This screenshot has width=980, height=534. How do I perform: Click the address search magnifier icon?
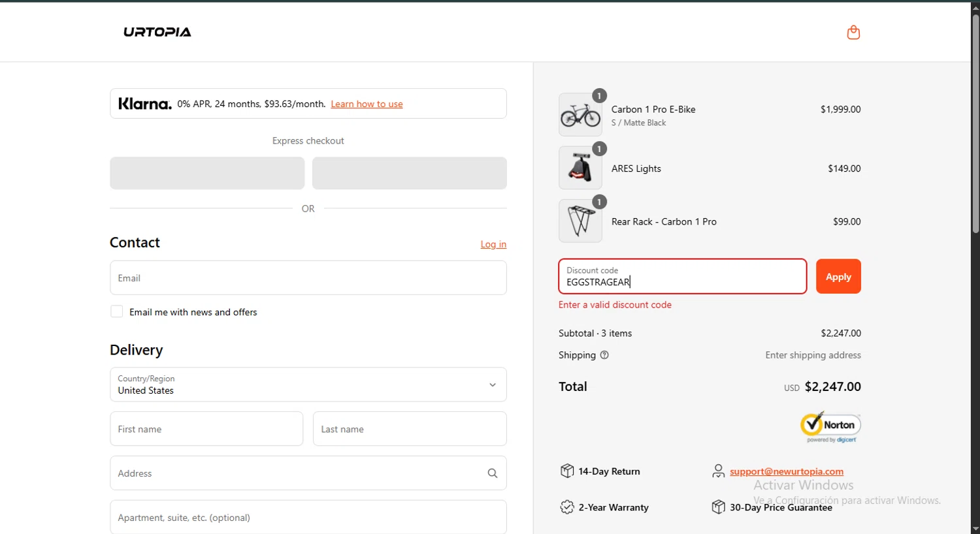tap(493, 473)
